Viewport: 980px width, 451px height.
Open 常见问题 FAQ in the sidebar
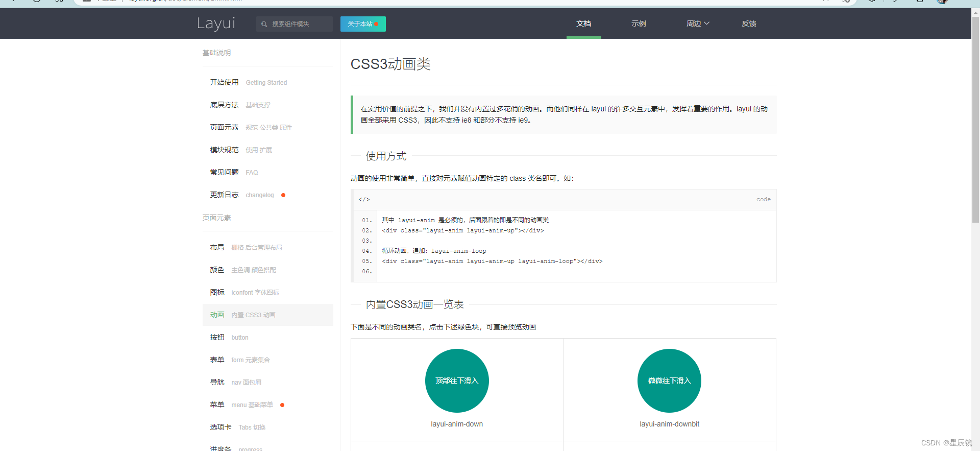click(267, 172)
